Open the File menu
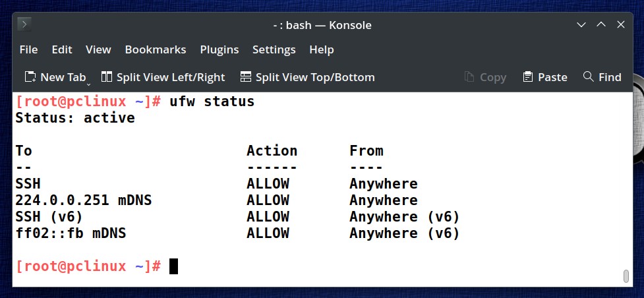This screenshot has height=298, width=644. coord(29,49)
